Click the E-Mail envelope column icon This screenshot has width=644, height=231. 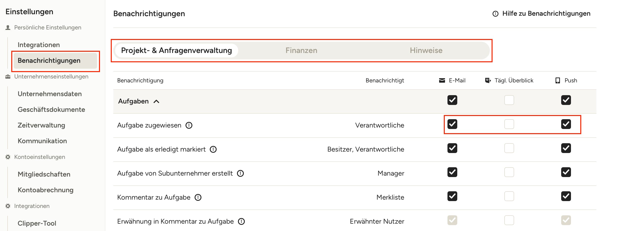(442, 80)
